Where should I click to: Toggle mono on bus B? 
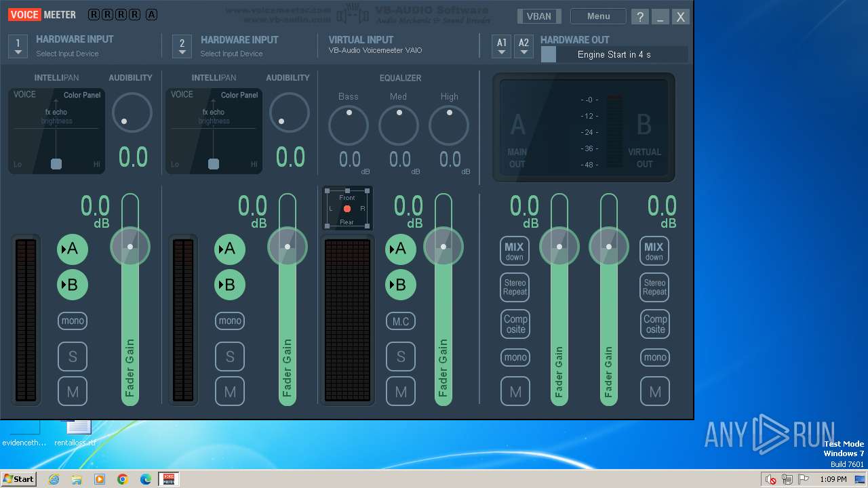655,357
